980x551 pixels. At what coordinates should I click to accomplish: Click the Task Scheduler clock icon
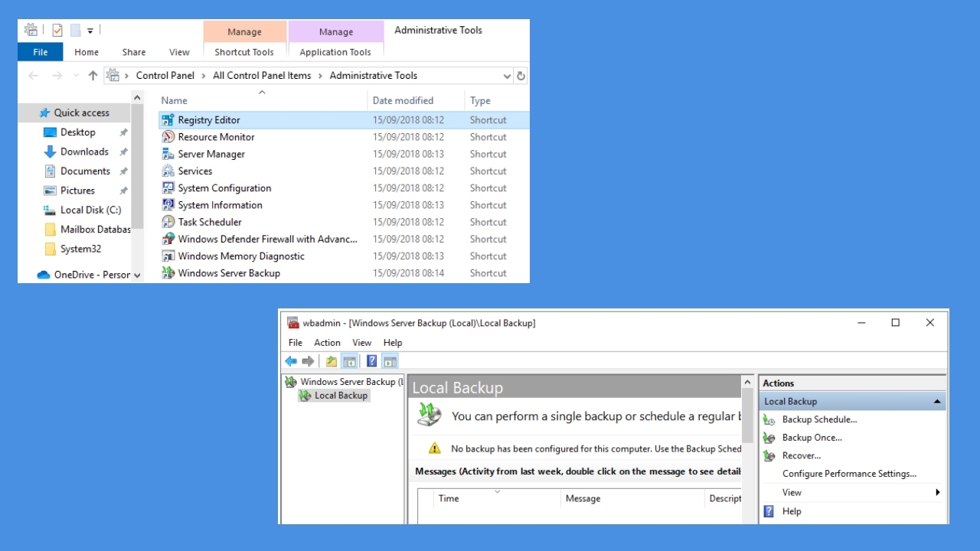coord(168,222)
